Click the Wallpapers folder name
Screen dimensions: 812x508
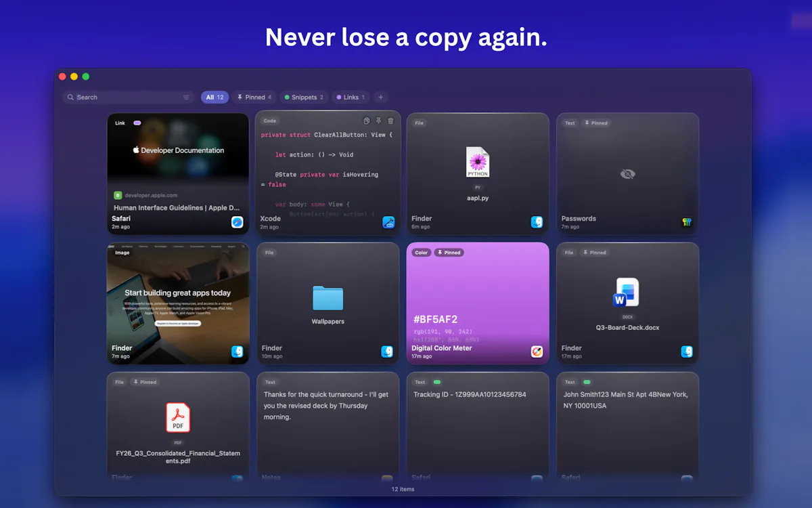pyautogui.click(x=328, y=321)
